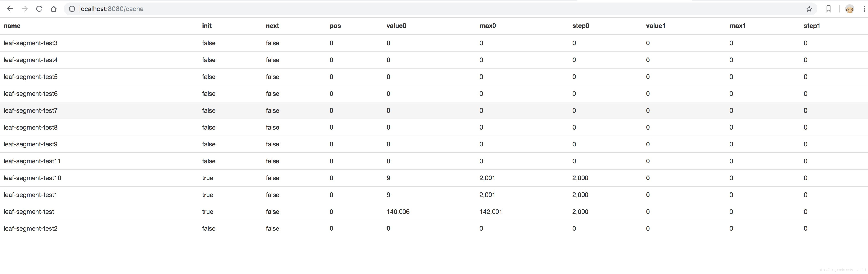This screenshot has height=274, width=868.
Task: Reload the page with refresh icon
Action: [39, 9]
